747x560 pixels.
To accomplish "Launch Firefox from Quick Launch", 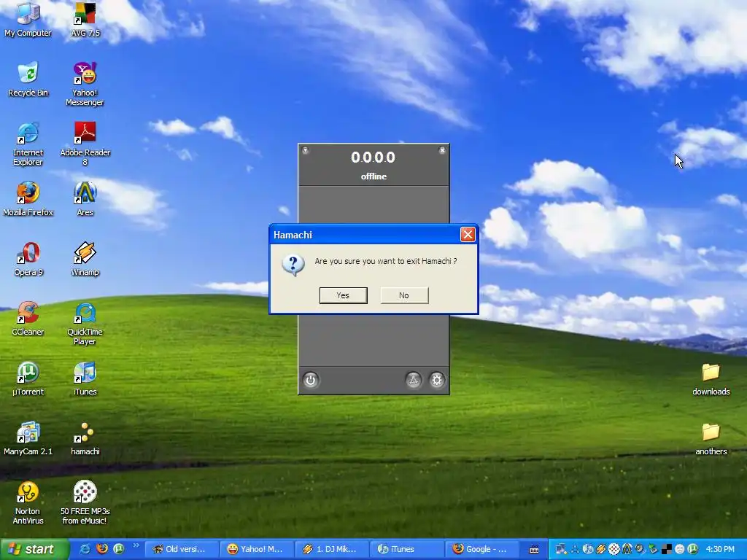I will [102, 549].
